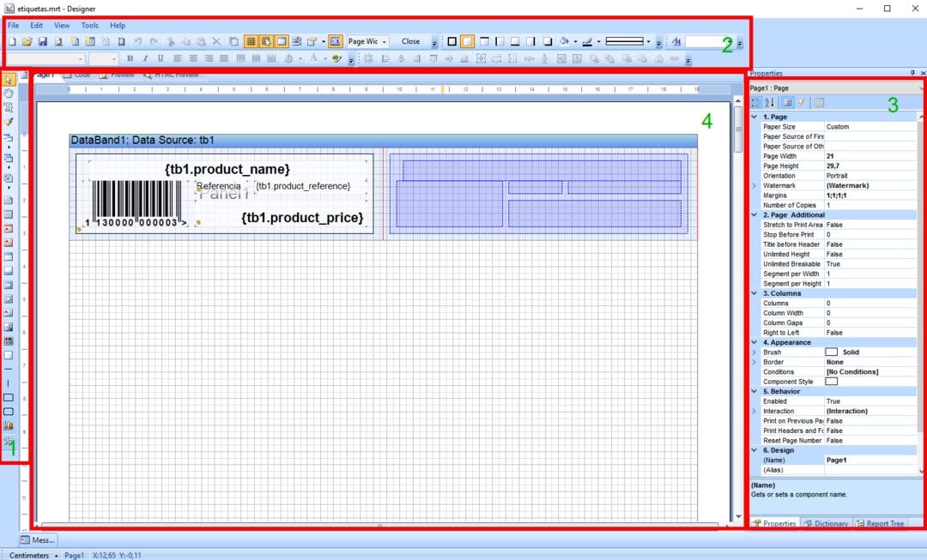Click the Centimeters unit selector
927x560 pixels.
30,555
